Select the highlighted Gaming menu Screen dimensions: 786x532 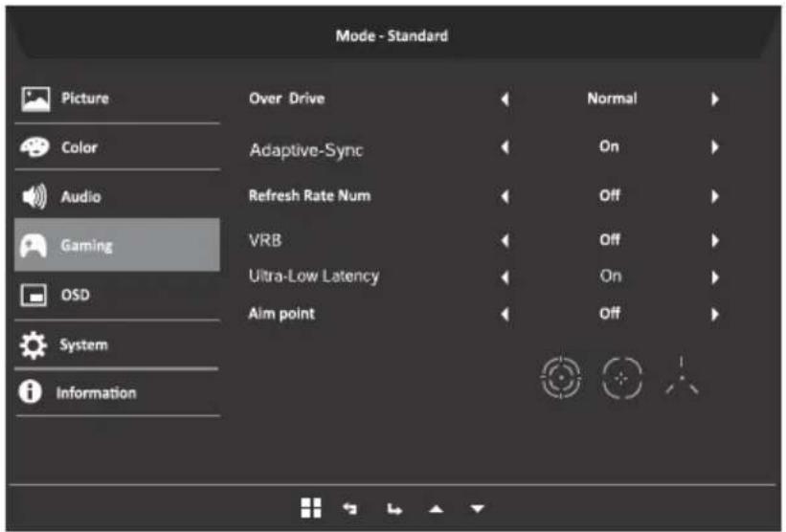click(x=118, y=245)
